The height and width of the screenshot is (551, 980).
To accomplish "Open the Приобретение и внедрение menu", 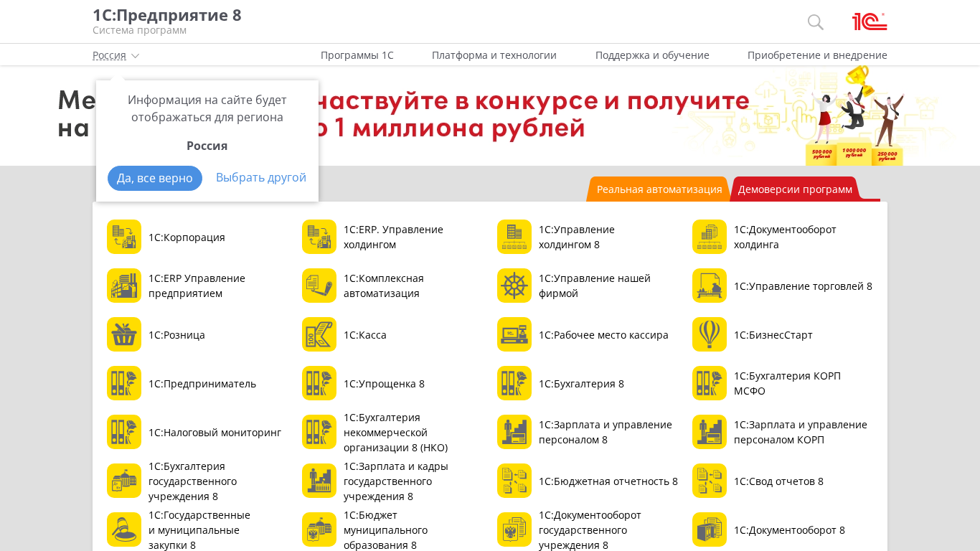I will (817, 55).
